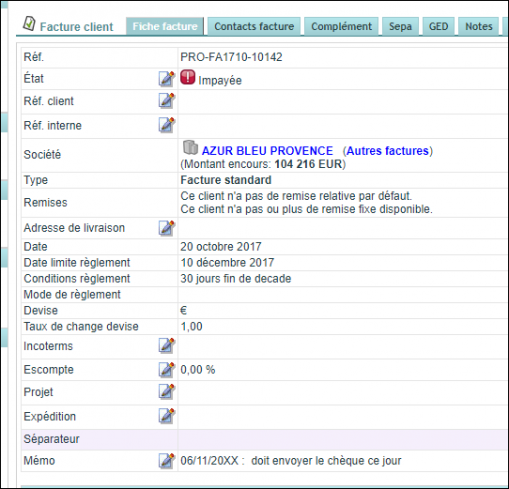
Task: Open the Contacts facture tab
Action: [x=254, y=26]
